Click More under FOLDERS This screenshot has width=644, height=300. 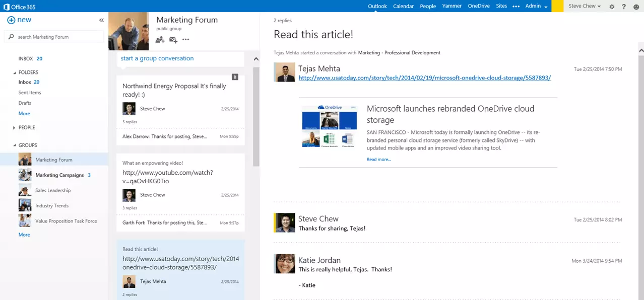point(24,114)
